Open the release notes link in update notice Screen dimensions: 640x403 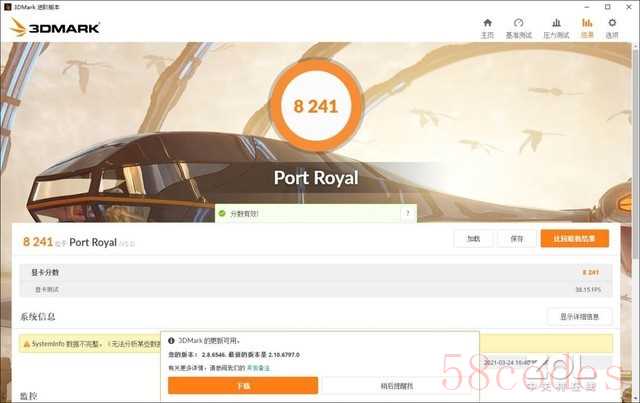pyautogui.click(x=258, y=368)
